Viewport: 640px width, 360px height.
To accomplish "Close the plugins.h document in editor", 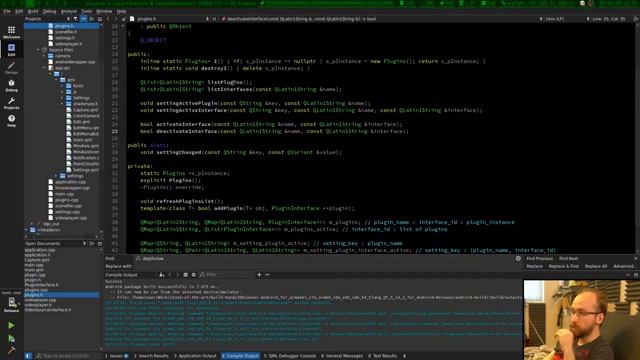I will coord(215,19).
